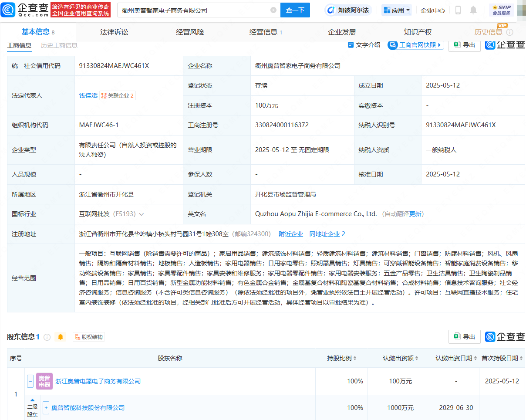Open 浙江奥普电器电子商务有限公司 shareholder link
Image resolution: width=526 pixels, height=420 pixels.
click(x=98, y=381)
